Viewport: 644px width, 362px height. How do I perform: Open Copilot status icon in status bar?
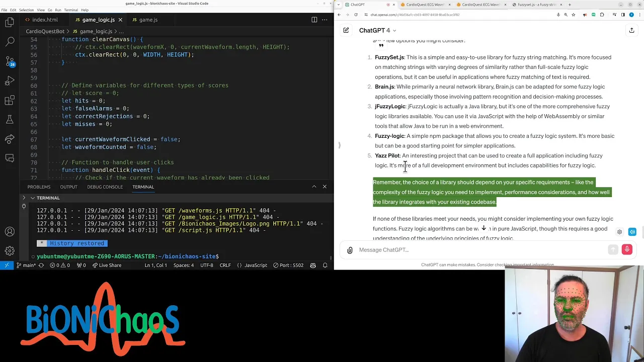tap(313, 265)
